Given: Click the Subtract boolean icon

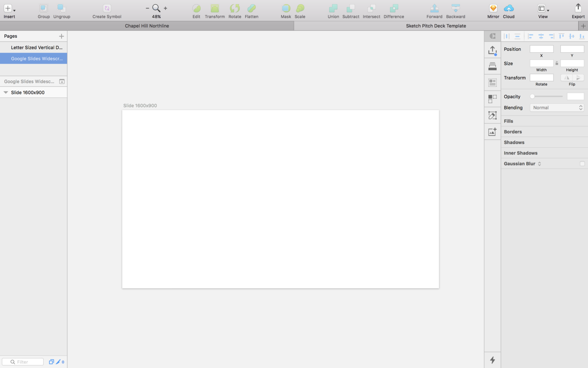Looking at the screenshot, I should point(350,7).
